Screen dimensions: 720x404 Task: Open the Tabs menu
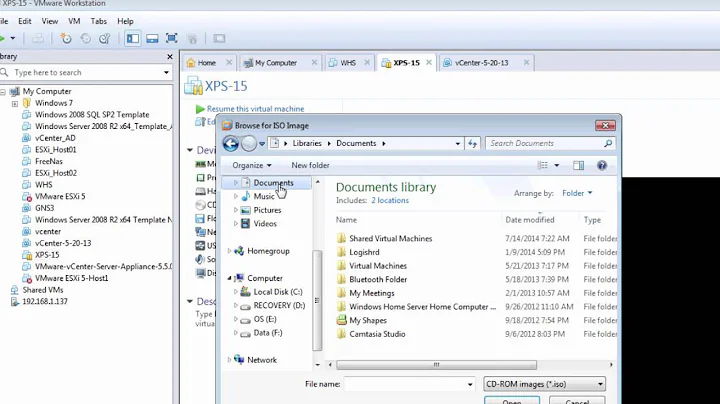tap(98, 21)
